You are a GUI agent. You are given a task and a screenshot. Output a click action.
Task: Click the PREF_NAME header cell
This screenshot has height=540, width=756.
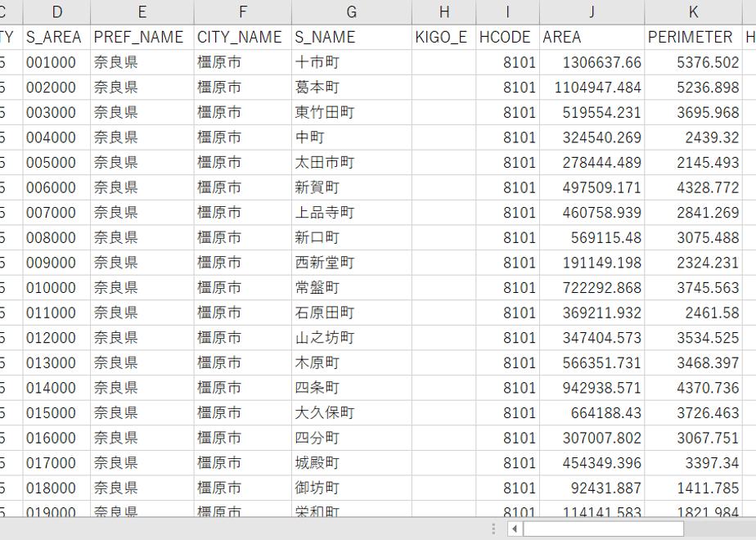(x=142, y=37)
